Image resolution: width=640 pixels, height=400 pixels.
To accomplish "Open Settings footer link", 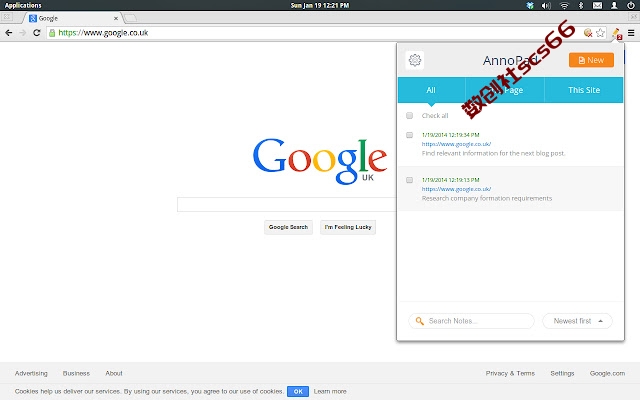I will (562, 373).
